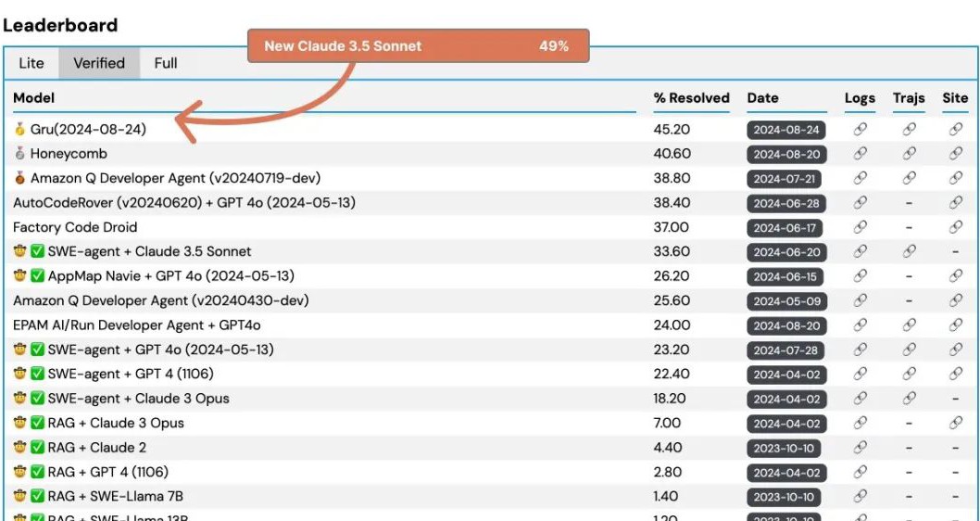Visit the site link for Gru(2024-08-24)
Screen dimensions: 980x521
956,130
